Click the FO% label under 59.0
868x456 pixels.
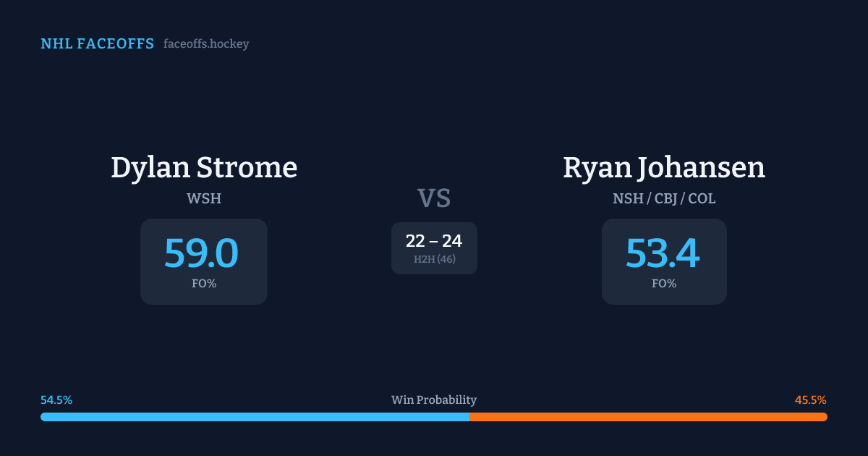point(204,284)
